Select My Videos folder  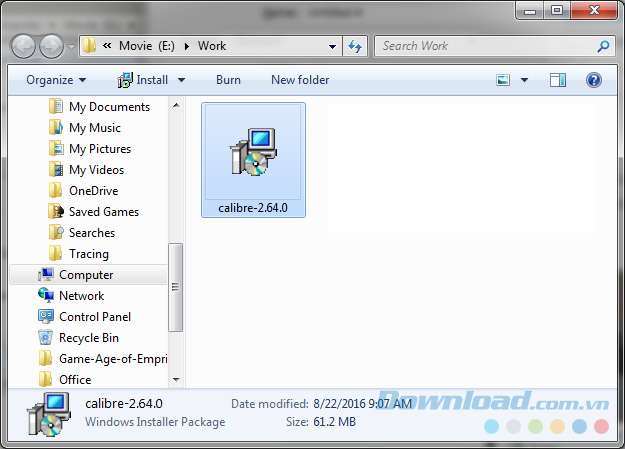pos(96,170)
